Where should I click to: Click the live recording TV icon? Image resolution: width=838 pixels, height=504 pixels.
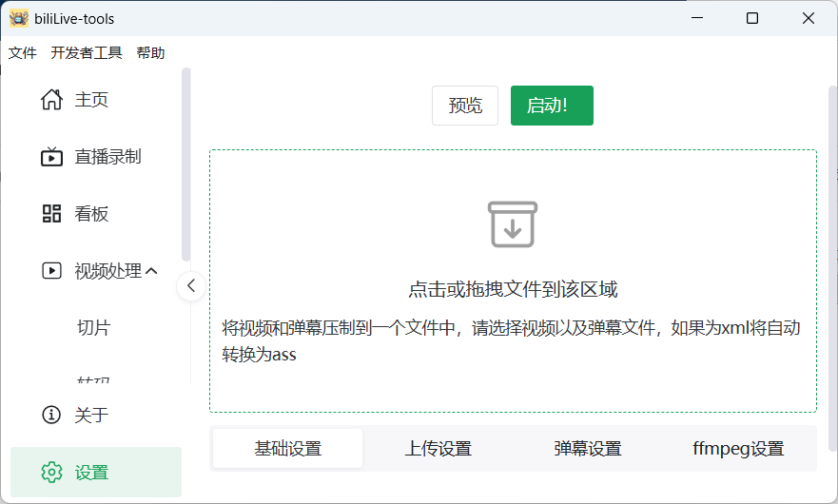[51, 157]
